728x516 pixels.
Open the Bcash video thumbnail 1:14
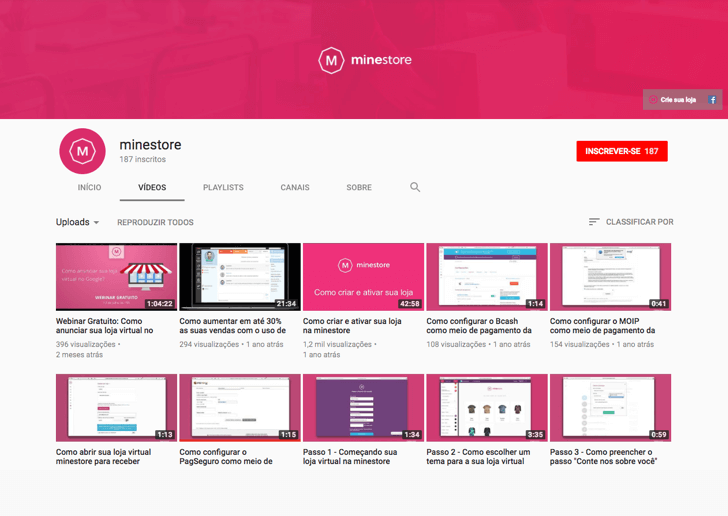487,277
